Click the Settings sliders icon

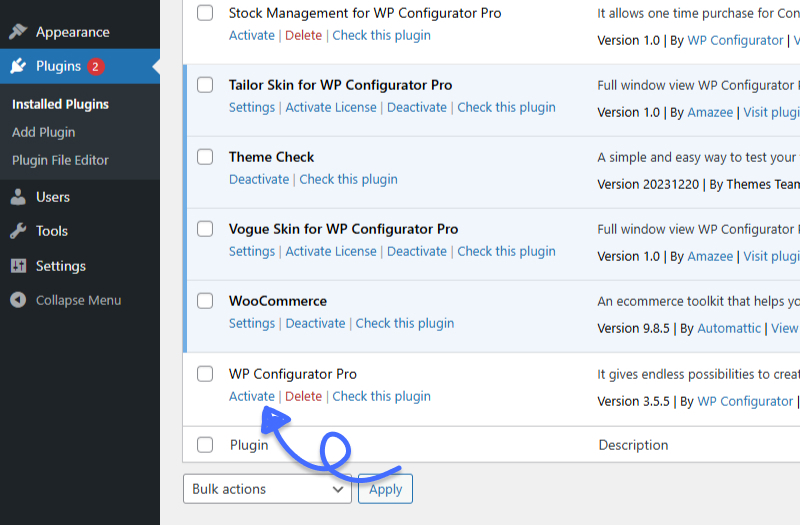[18, 266]
